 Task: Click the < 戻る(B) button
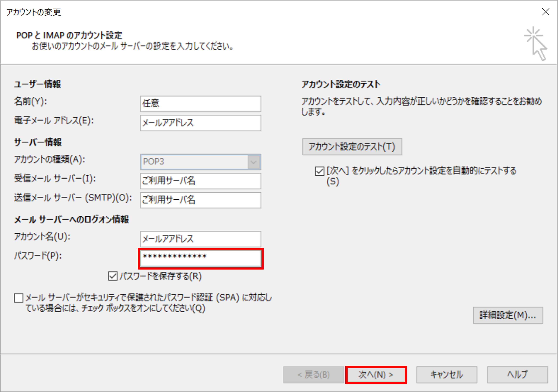[x=313, y=375]
